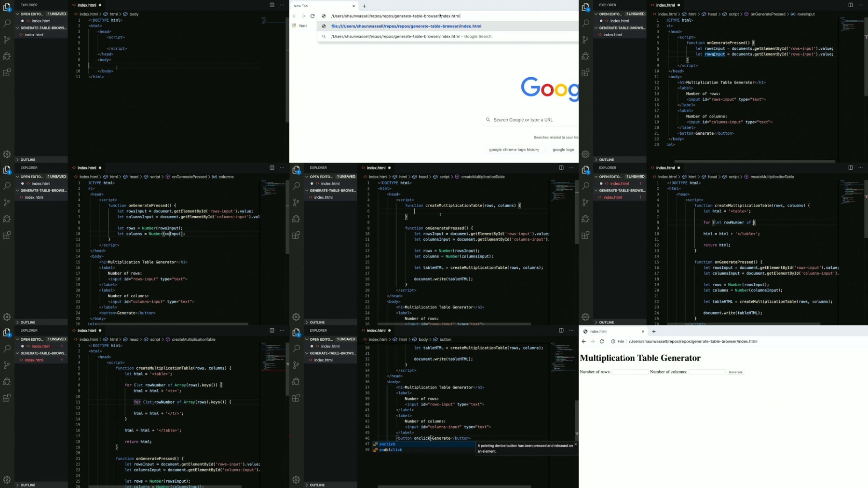The image size is (868, 488).
Task: Select the New Tab browser tab
Action: coord(323,6)
